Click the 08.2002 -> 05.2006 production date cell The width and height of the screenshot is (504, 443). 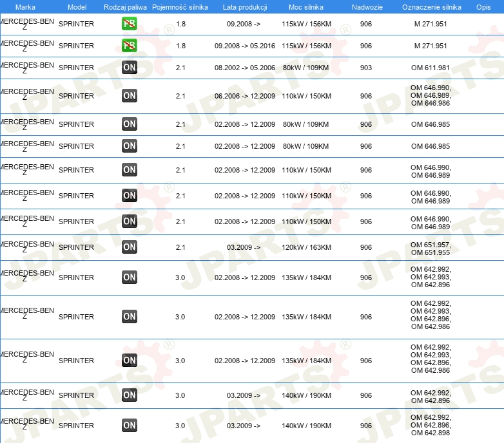coord(245,68)
